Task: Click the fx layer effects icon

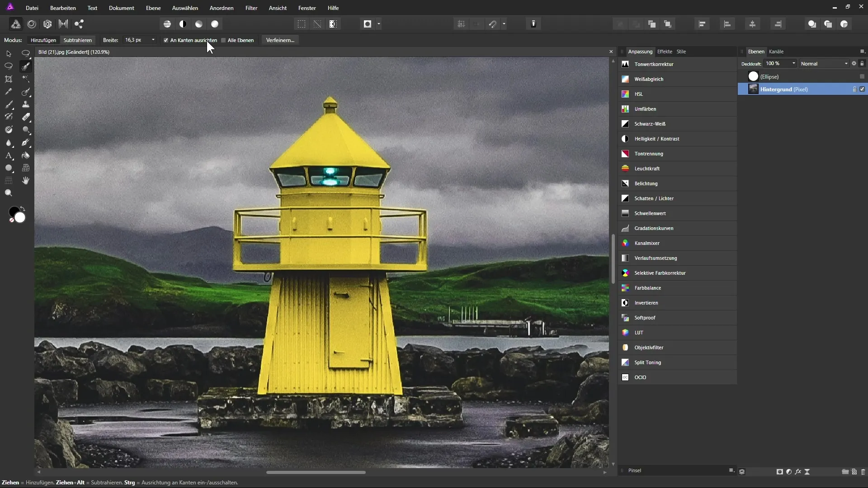Action: pyautogui.click(x=798, y=472)
